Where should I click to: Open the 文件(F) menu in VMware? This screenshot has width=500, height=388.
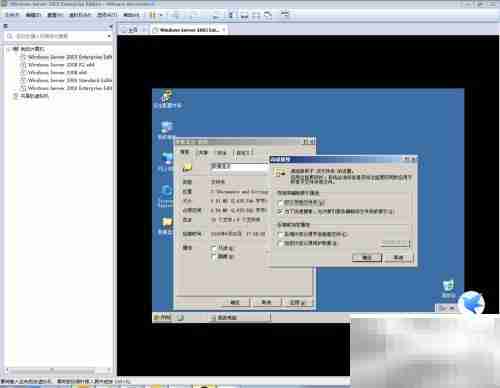click(x=12, y=15)
